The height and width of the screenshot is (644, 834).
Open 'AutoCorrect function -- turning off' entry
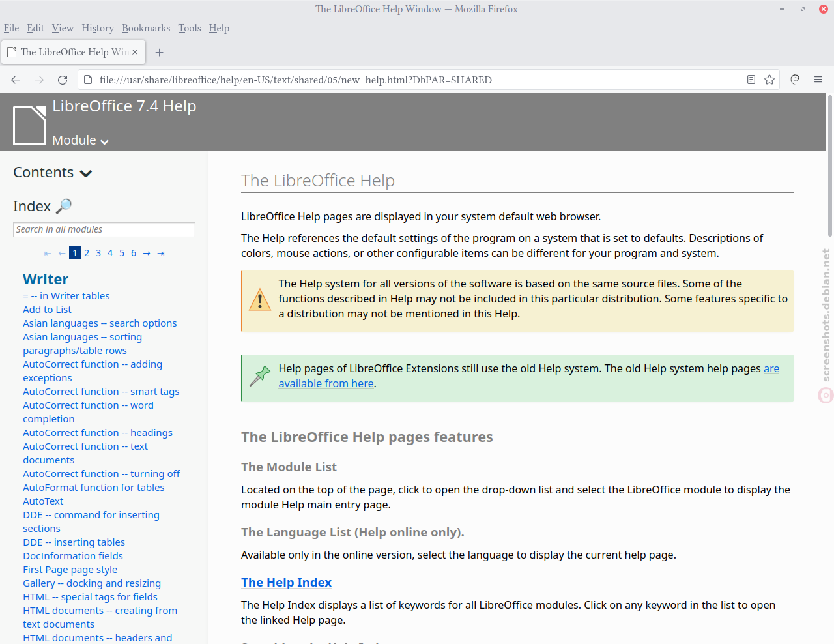point(101,474)
